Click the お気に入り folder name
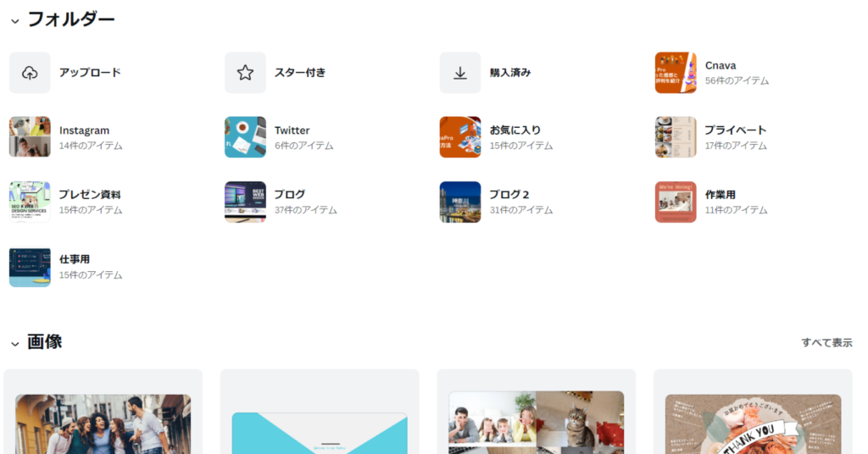868x454 pixels. coord(515,130)
